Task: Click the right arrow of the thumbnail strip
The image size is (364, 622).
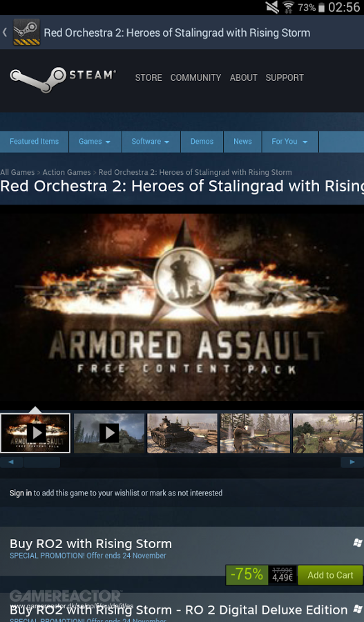Action: (352, 462)
